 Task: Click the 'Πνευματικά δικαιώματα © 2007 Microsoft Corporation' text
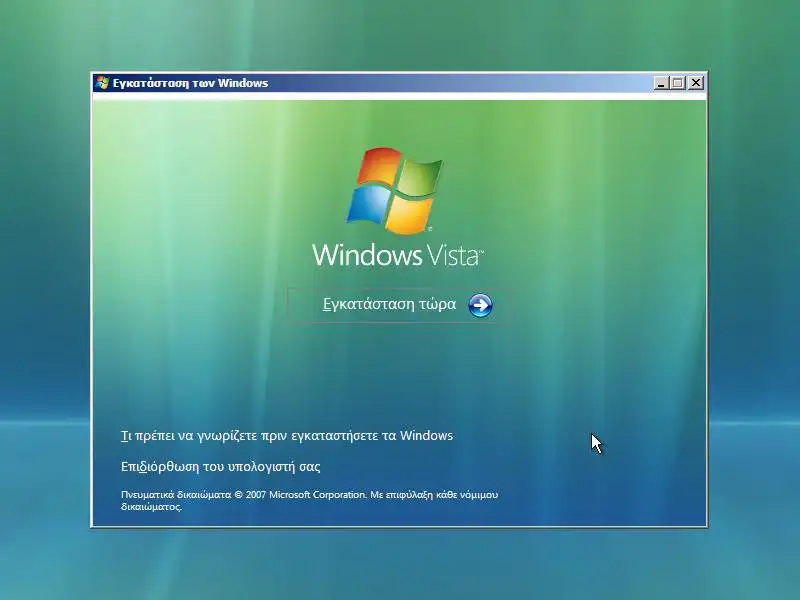pos(243,494)
